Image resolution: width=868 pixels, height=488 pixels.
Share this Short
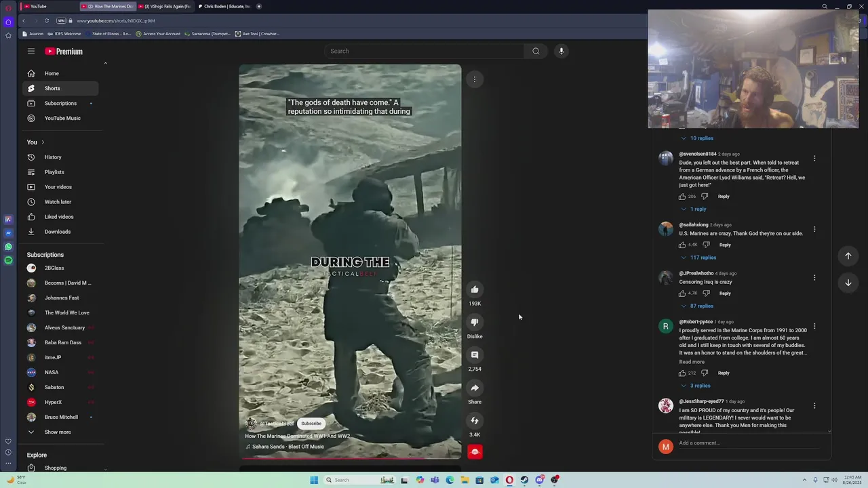click(475, 388)
